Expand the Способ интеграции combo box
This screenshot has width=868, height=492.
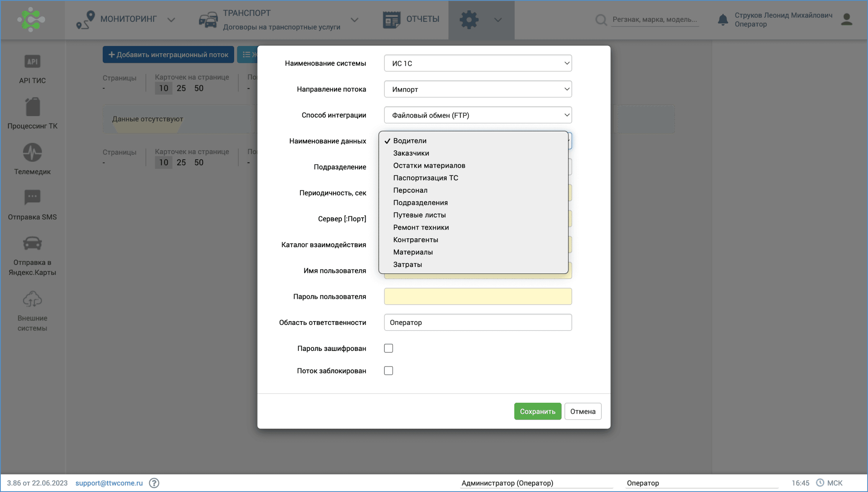tap(477, 115)
